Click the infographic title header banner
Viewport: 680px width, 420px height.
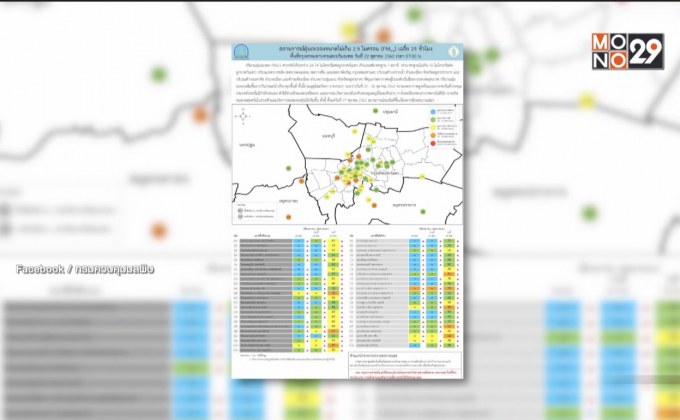coord(347,51)
